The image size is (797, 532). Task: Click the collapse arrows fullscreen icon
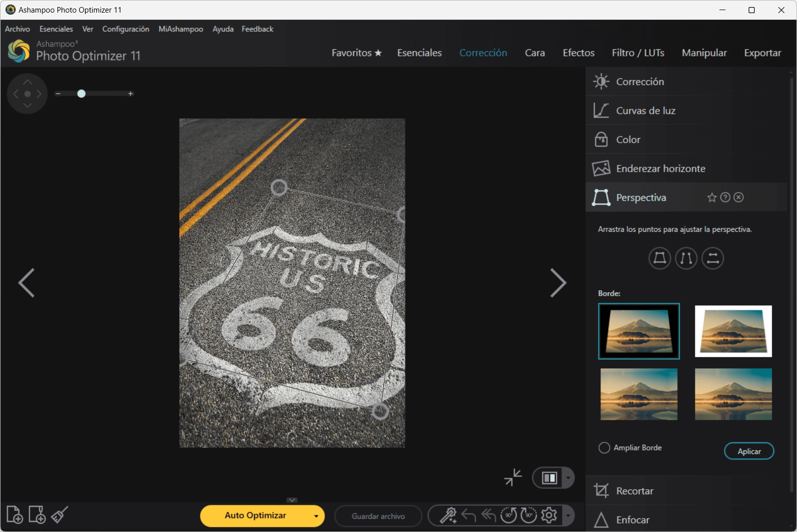513,478
